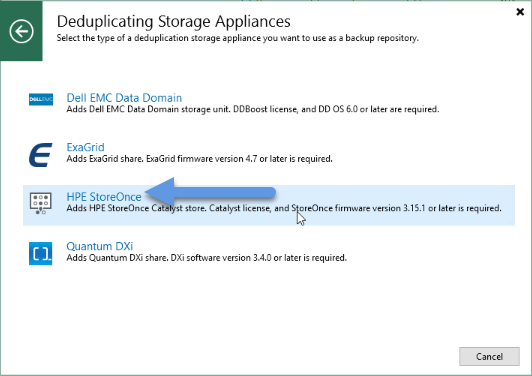Click the Dell EMC logo icon
Viewport: 532px width, 376px height.
pos(41,99)
